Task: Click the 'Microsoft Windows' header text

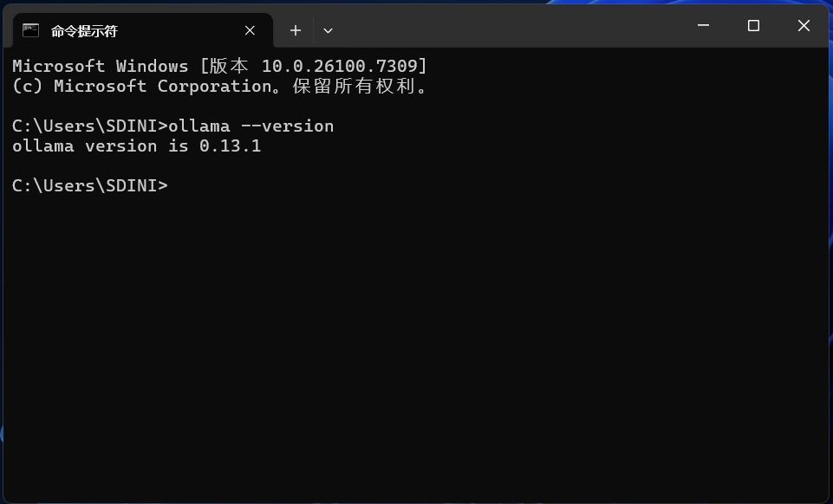Action: point(101,67)
